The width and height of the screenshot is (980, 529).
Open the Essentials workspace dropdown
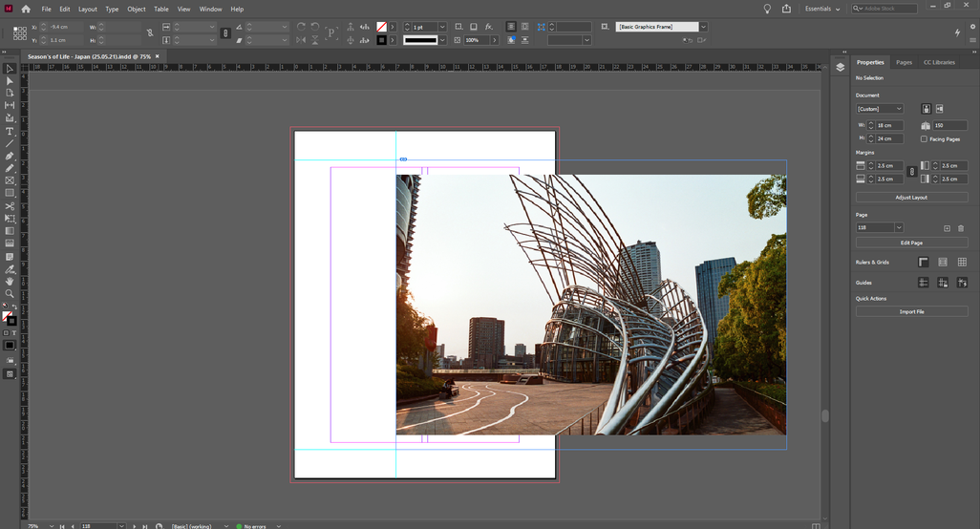[x=821, y=9]
